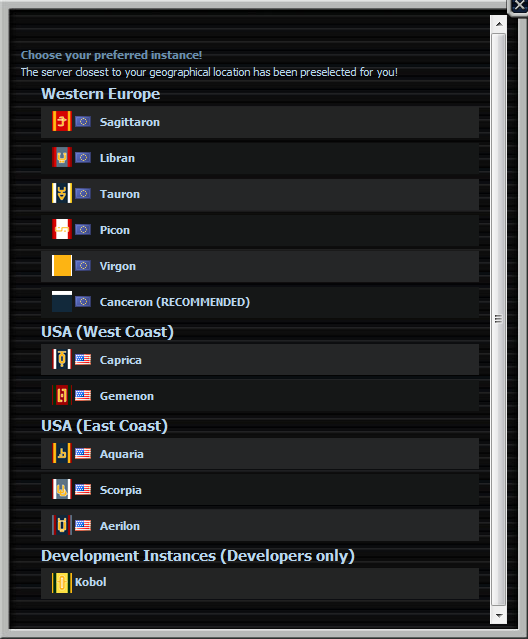The width and height of the screenshot is (528, 639).
Task: Select the Scorpia server row
Action: (260, 490)
